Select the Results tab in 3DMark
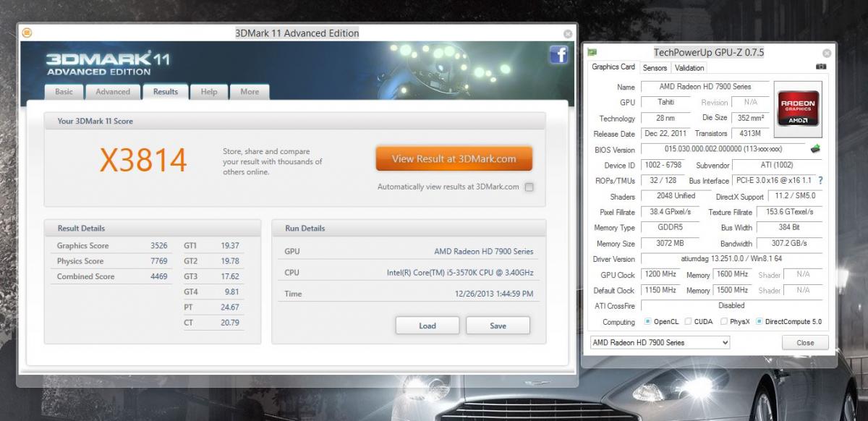Viewport: 868px width, 421px height. pyautogui.click(x=166, y=92)
